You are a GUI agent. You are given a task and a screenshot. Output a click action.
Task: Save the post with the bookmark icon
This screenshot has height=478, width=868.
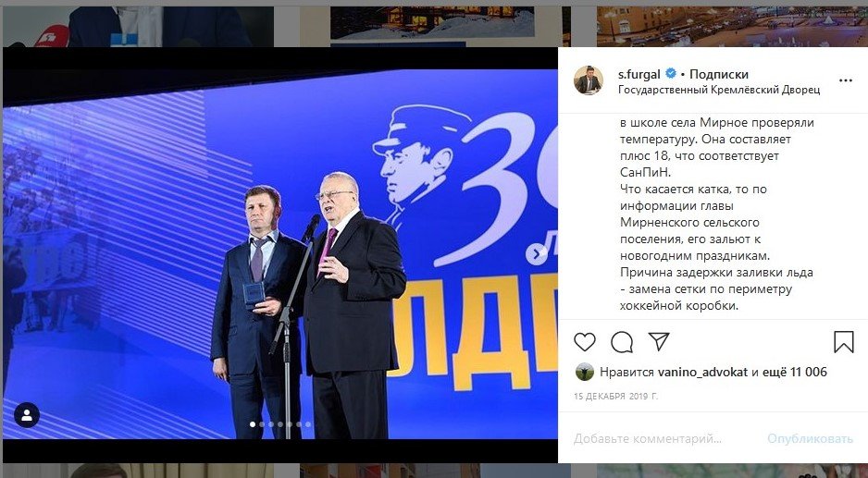tap(844, 342)
